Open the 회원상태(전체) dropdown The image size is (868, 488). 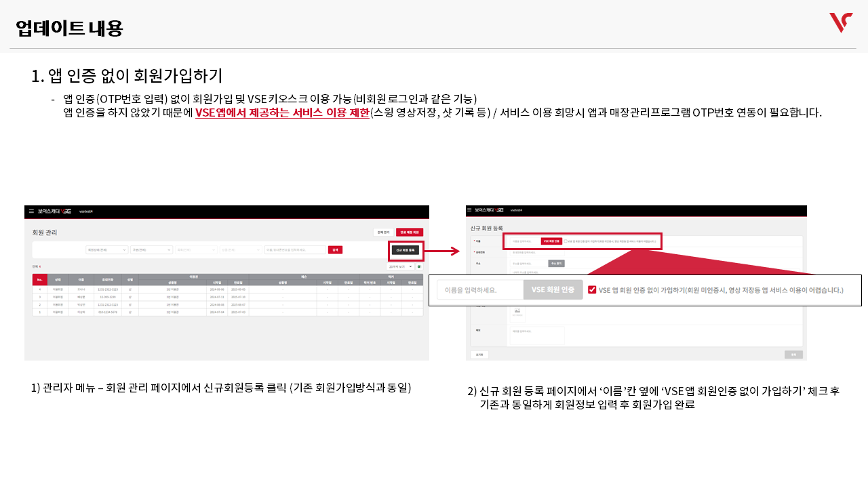point(106,250)
